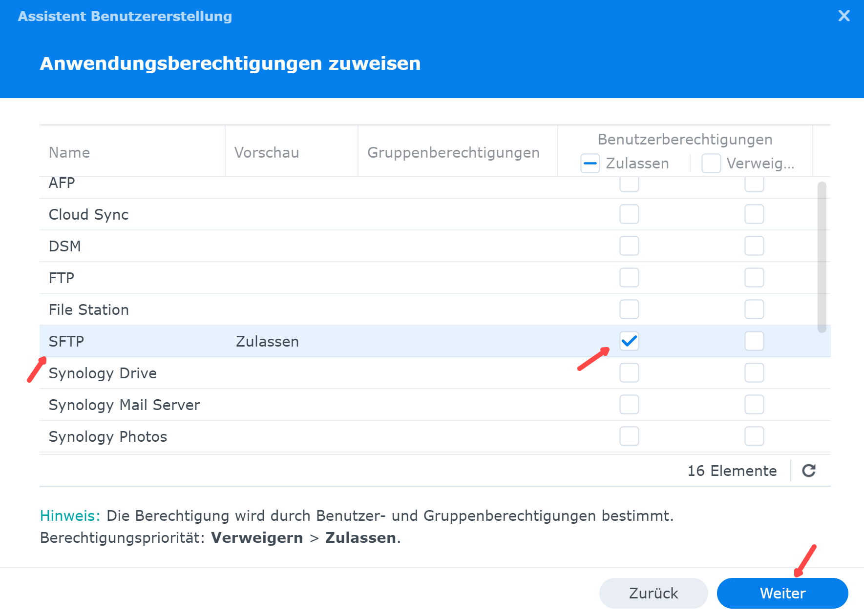
Task: Click the Weiter button
Action: tap(782, 593)
